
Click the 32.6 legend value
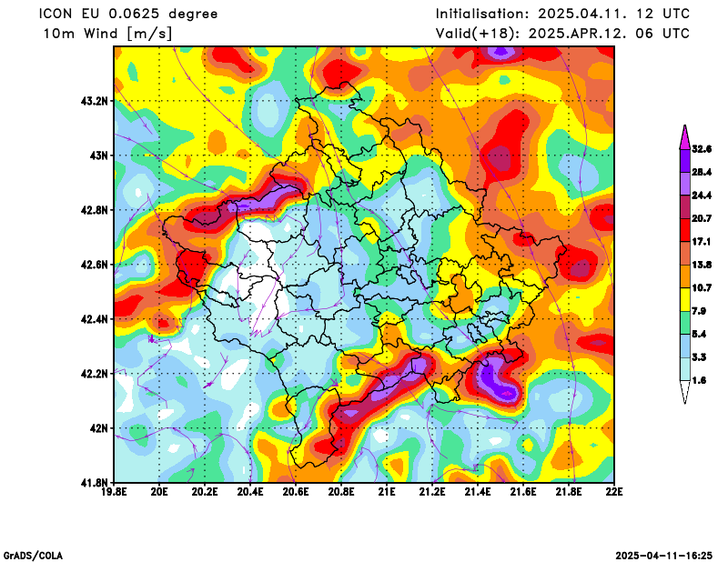coord(702,149)
